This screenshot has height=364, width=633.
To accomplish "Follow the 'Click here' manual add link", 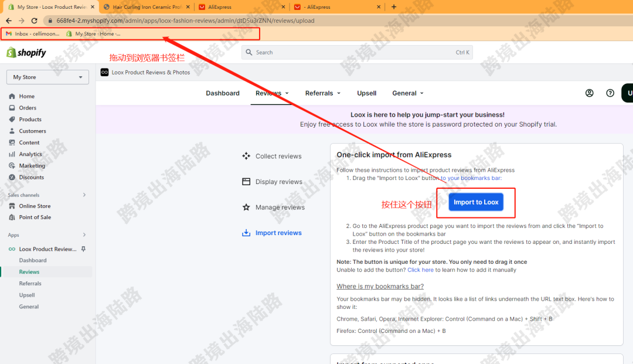I will [420, 270].
